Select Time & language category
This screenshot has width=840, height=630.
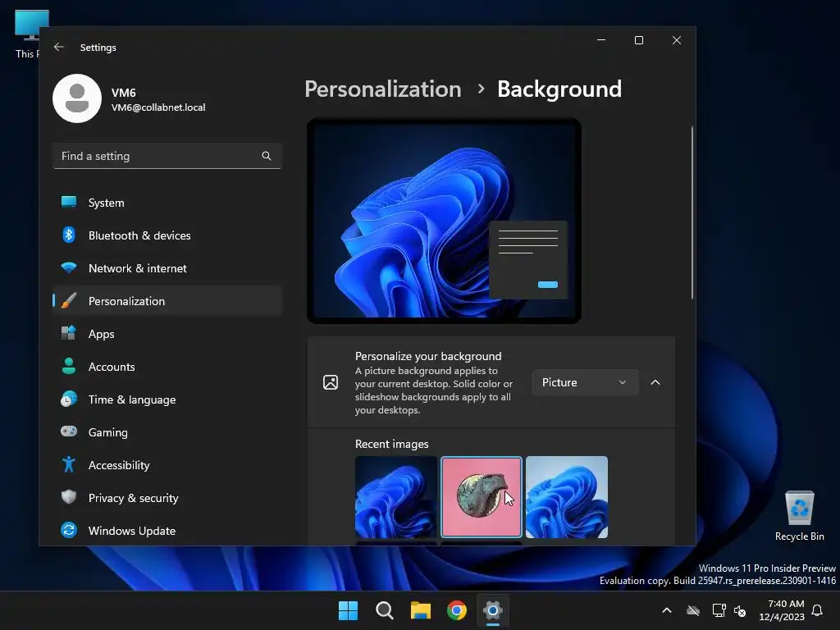[167, 399]
